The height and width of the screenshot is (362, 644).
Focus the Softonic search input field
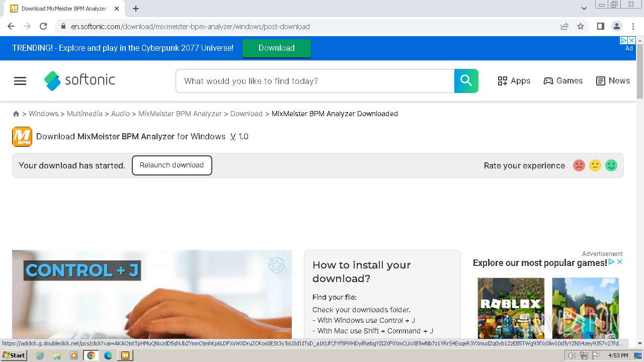point(315,81)
